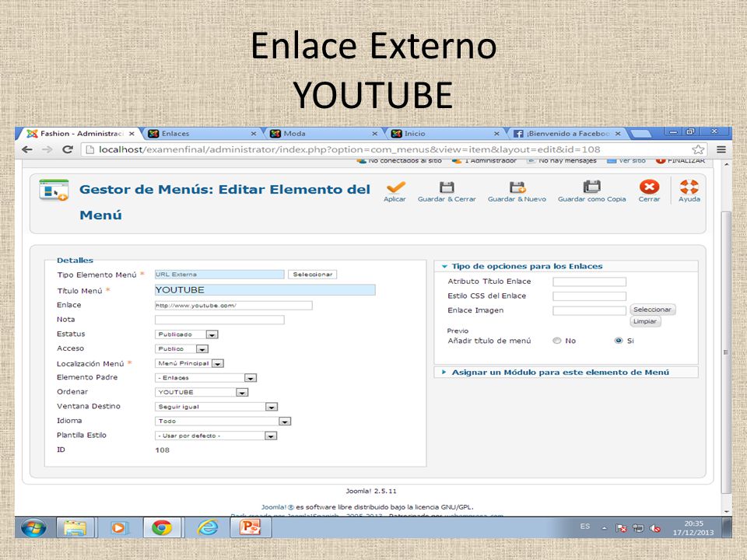Close the Enlaces browser tab
Image resolution: width=747 pixels, height=560 pixels.
254,134
